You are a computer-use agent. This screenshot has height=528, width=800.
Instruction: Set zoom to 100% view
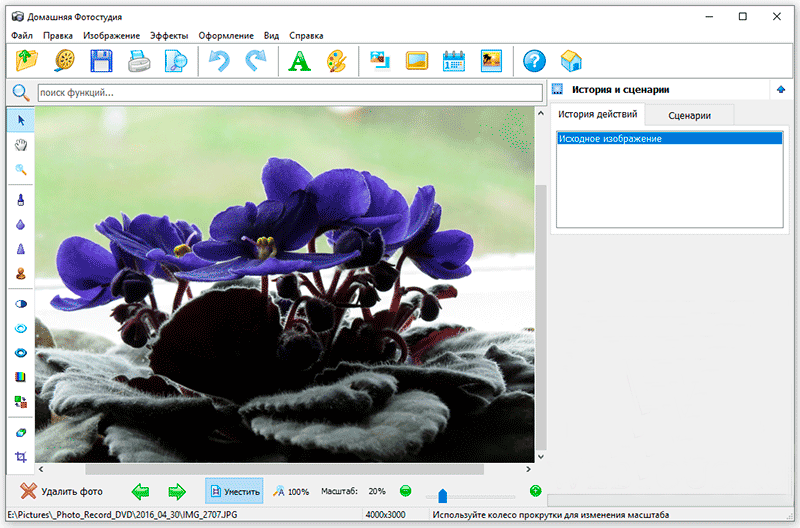point(291,491)
